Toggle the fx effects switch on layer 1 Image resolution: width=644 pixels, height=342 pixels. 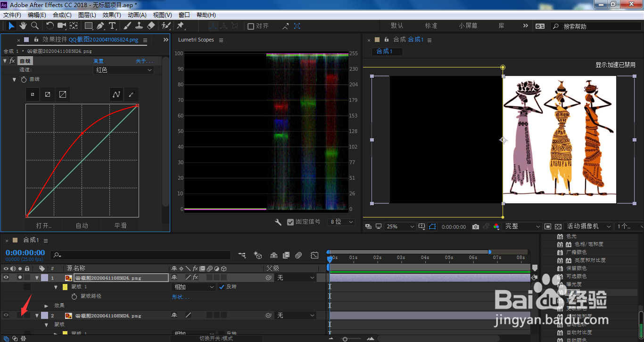coord(195,278)
